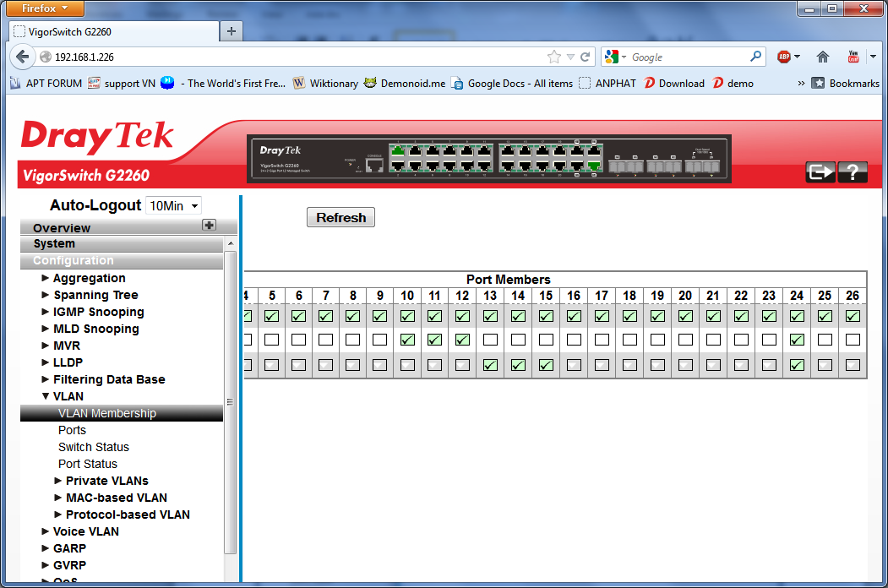Open the Demonoid.me bookmark
The width and height of the screenshot is (888, 588).
[x=405, y=84]
